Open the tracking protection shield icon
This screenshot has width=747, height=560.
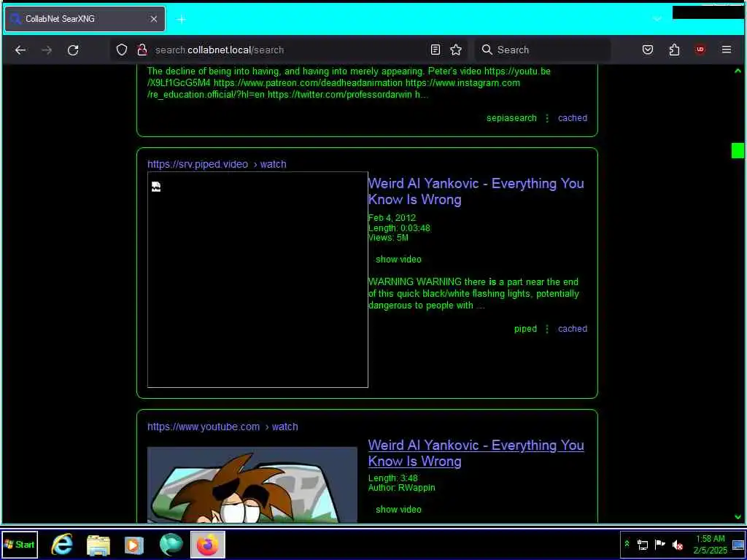122,50
